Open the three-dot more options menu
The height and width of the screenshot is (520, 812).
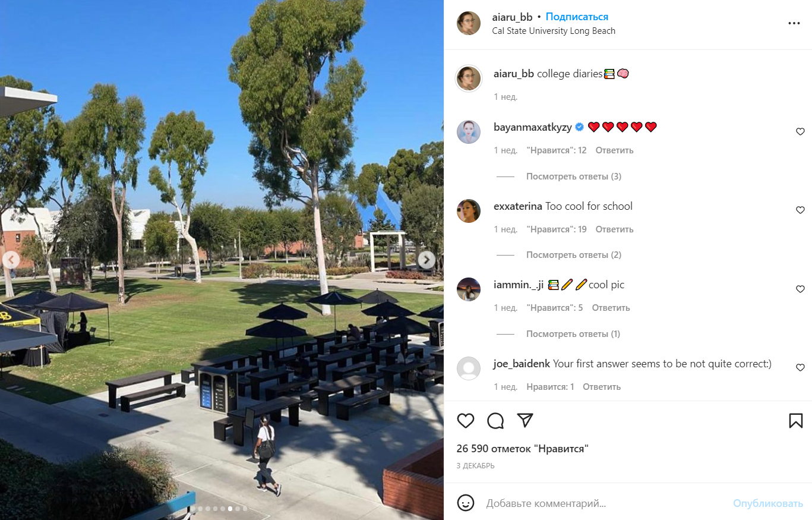coord(794,23)
